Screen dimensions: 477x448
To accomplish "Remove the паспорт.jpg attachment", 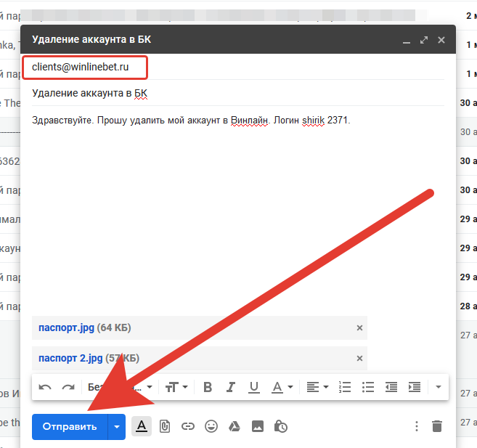I will tap(359, 328).
